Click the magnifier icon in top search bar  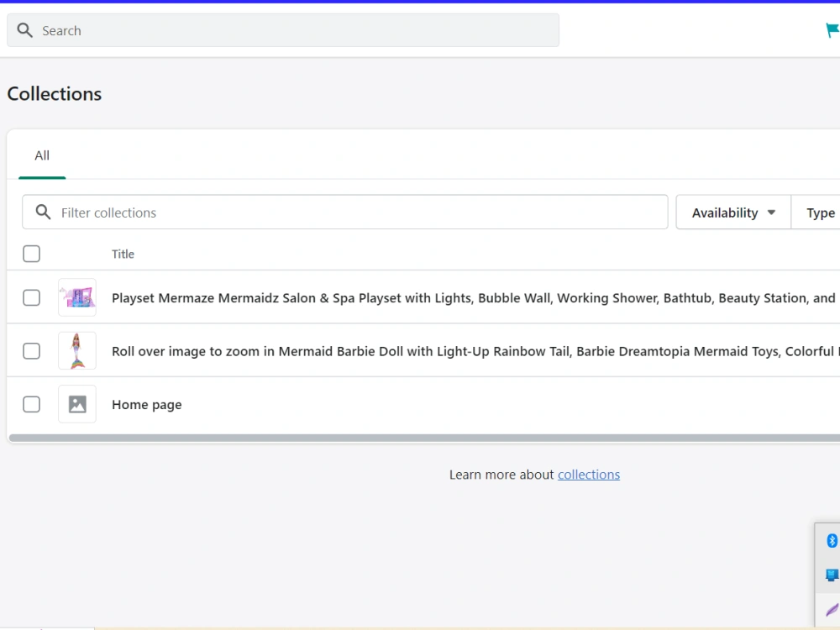(x=24, y=30)
